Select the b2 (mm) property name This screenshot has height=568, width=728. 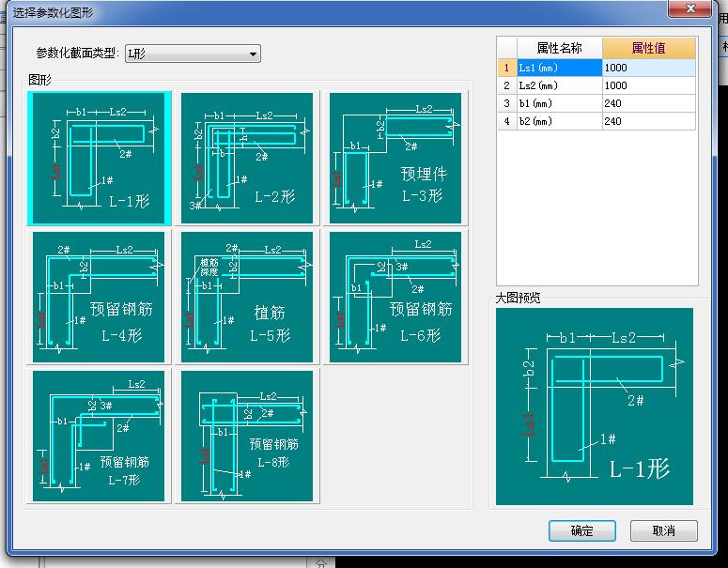coord(560,121)
